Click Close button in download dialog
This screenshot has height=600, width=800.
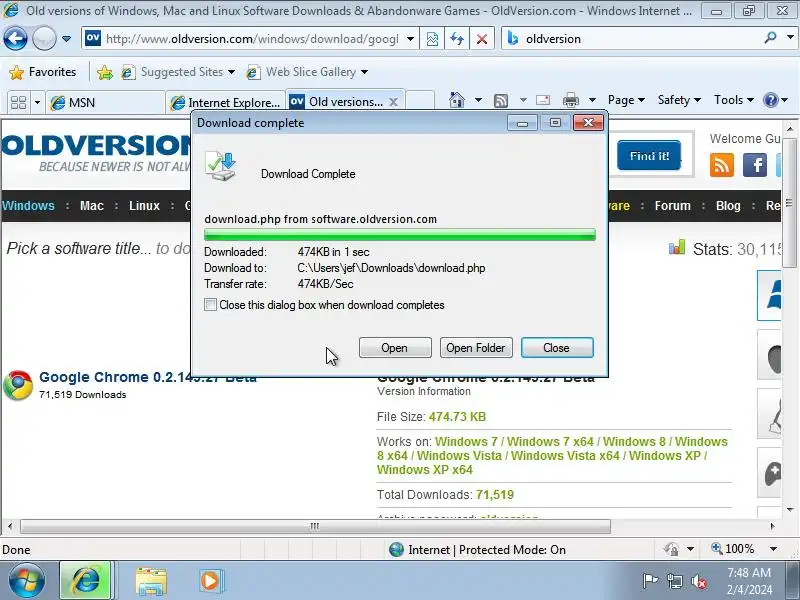(557, 347)
